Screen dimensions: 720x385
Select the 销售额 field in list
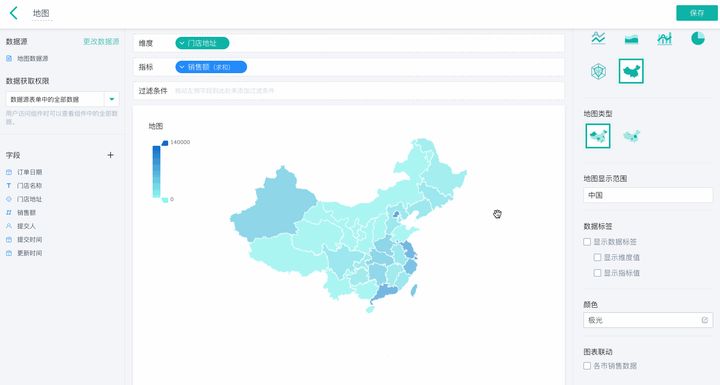tap(26, 213)
